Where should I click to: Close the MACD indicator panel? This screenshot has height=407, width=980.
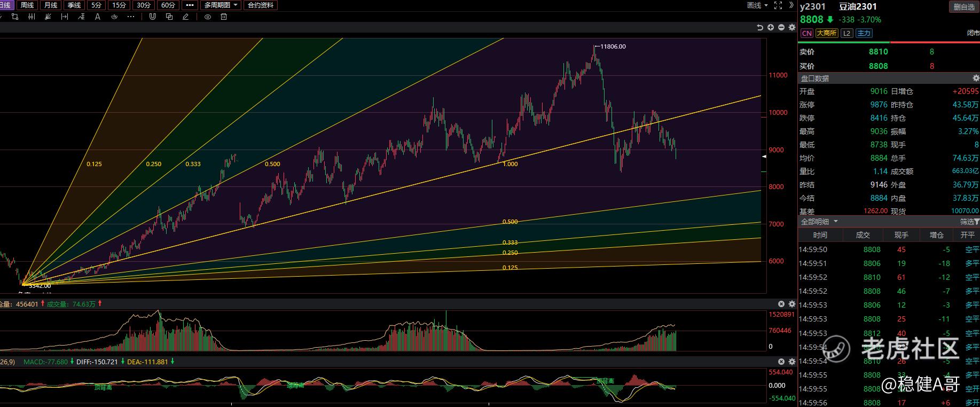point(781,362)
